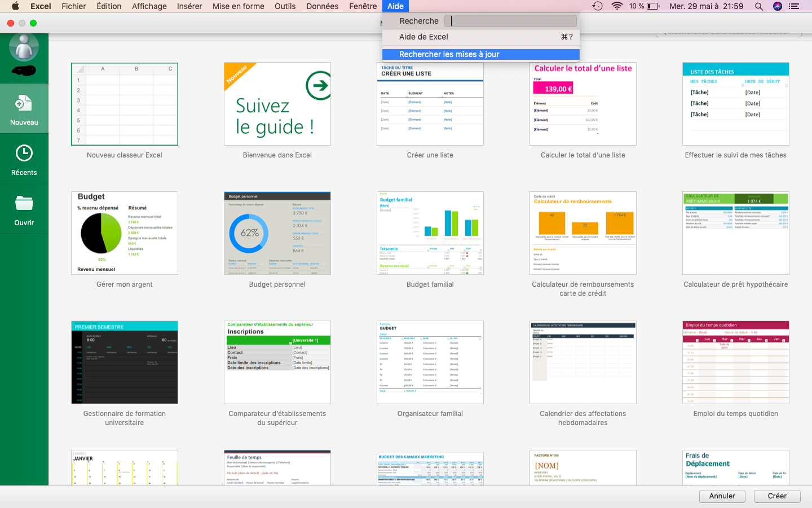Click the Siri icon in menu bar
The image size is (812, 508).
pos(778,6)
